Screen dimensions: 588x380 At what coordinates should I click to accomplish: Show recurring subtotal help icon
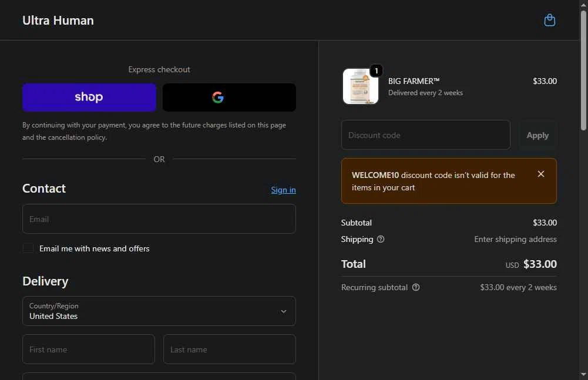click(x=416, y=287)
